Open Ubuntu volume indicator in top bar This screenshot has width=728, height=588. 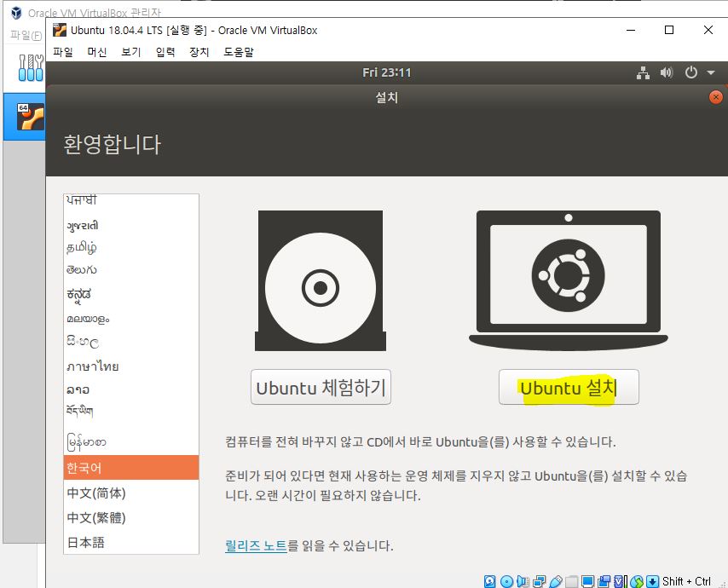point(667,72)
